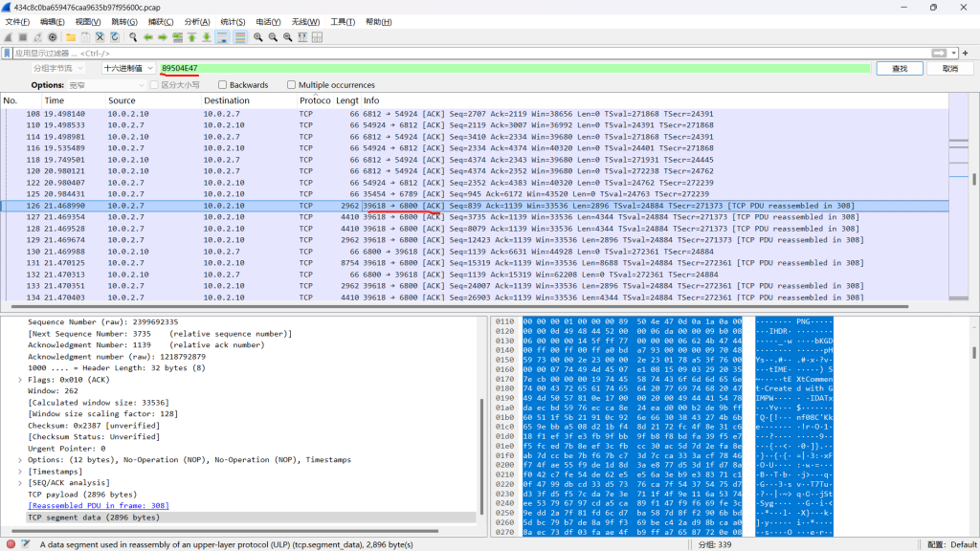Click the 查找 search button
Image resolution: width=980 pixels, height=551 pixels.
point(899,69)
